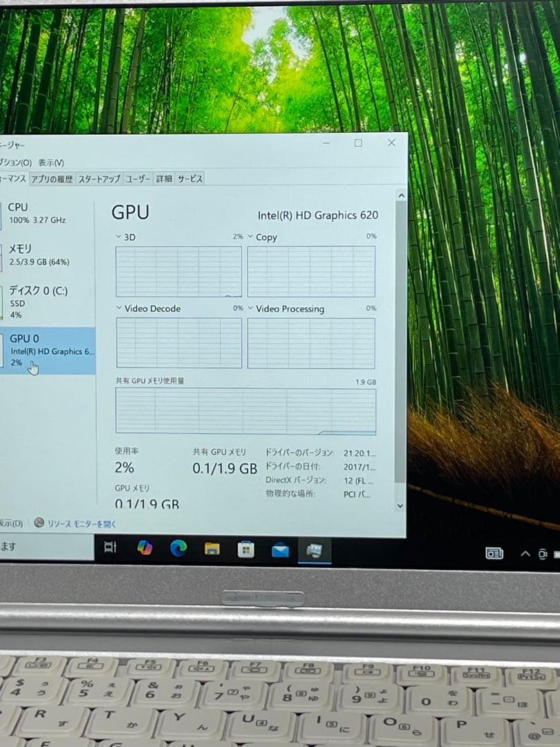Screen dimensions: 560x747
Task: Open Microsoft Store from the taskbar
Action: coord(246,550)
